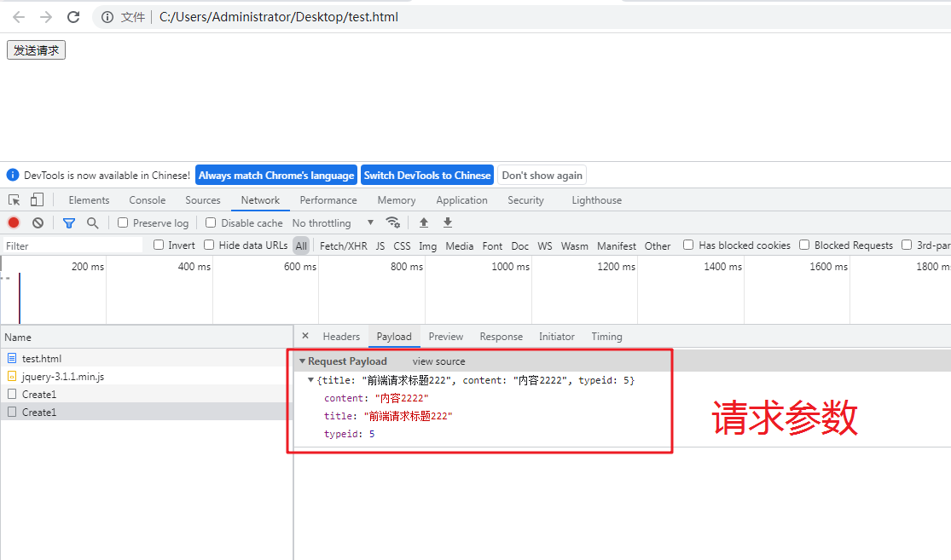Stop recording the network log

(13, 222)
